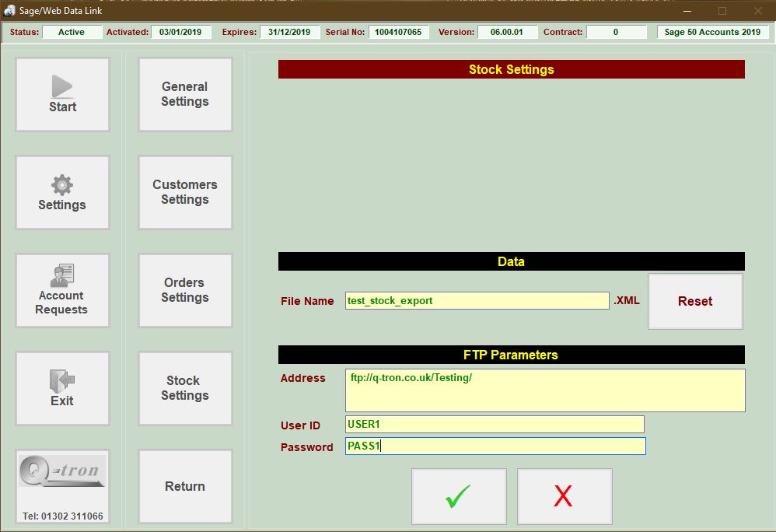Click the Sage/Web Data Link title icon
Viewport: 776px width, 532px height.
pos(9,10)
